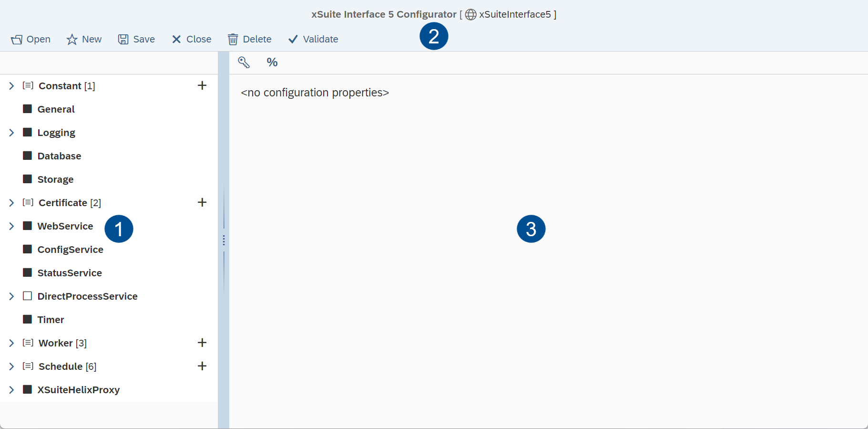868x429 pixels.
Task: Add a new Constant entry
Action: (202, 85)
